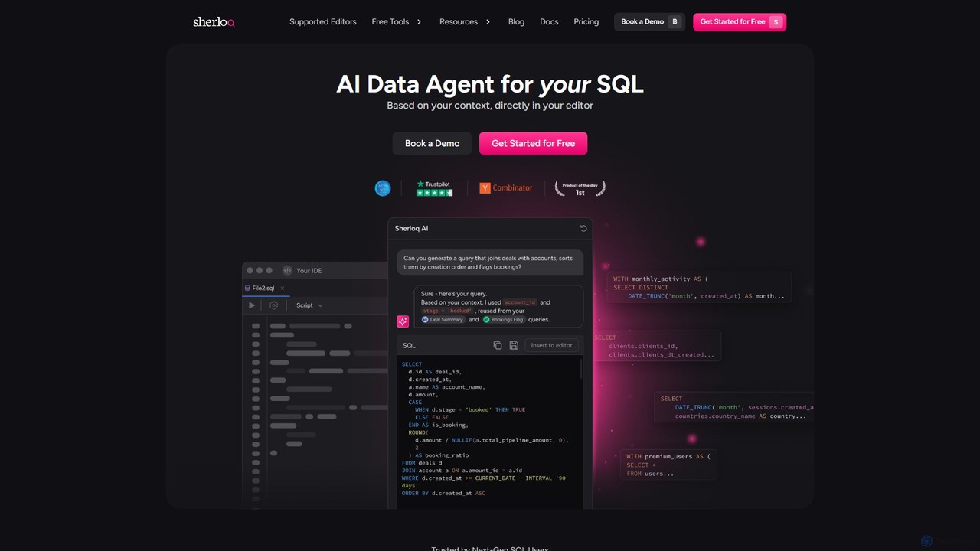Click the hero Book a Demo button

[x=432, y=143]
